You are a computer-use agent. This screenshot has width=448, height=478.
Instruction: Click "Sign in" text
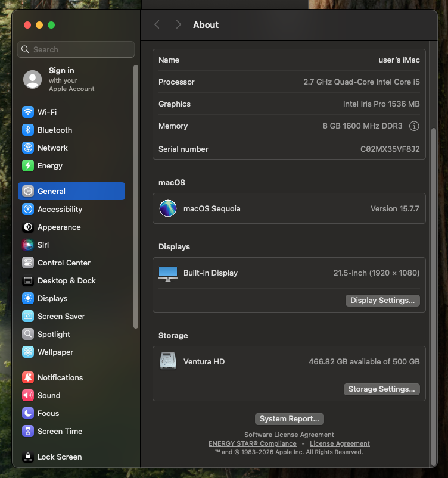click(x=61, y=71)
